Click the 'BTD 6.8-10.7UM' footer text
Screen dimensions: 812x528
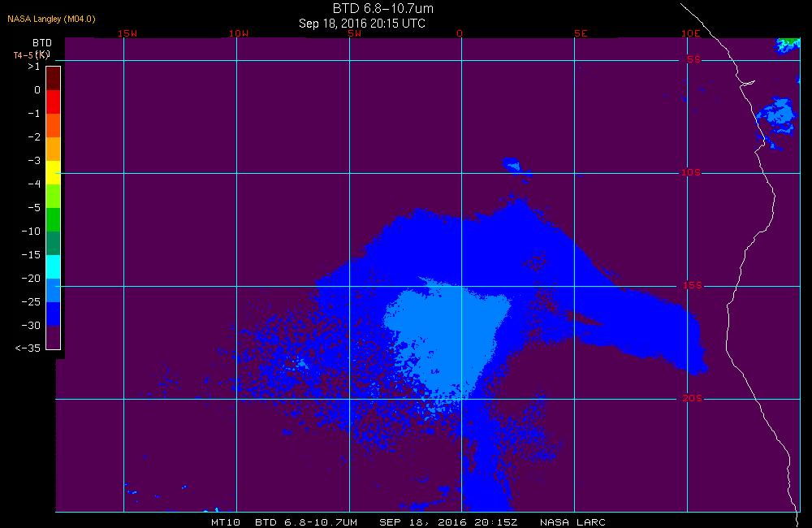tap(306, 522)
